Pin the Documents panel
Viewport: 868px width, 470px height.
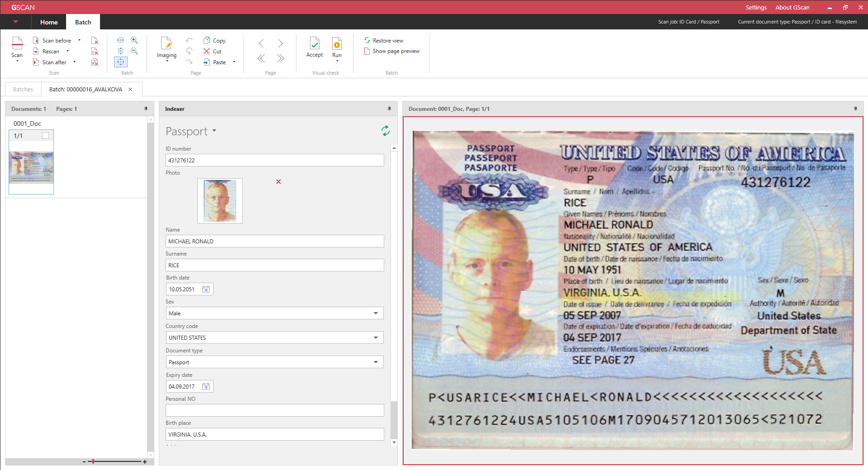coord(146,109)
